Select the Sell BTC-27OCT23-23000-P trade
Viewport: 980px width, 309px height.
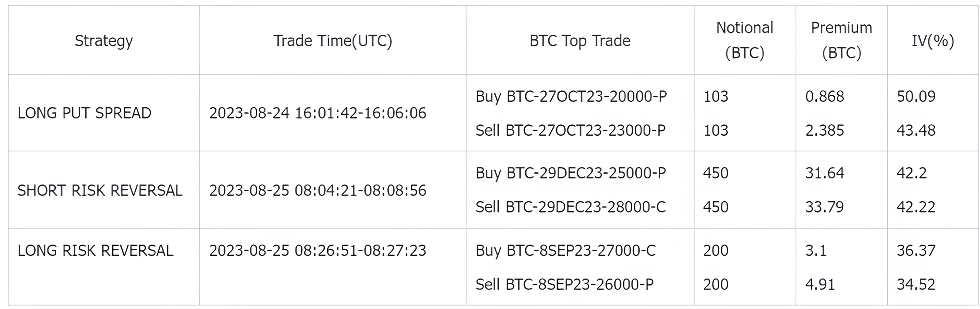[x=570, y=130]
